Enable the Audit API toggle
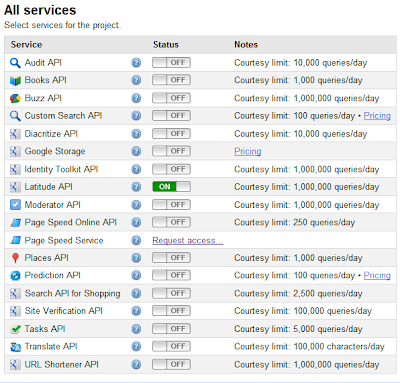Image resolution: width=400 pixels, height=383 pixels. point(171,63)
